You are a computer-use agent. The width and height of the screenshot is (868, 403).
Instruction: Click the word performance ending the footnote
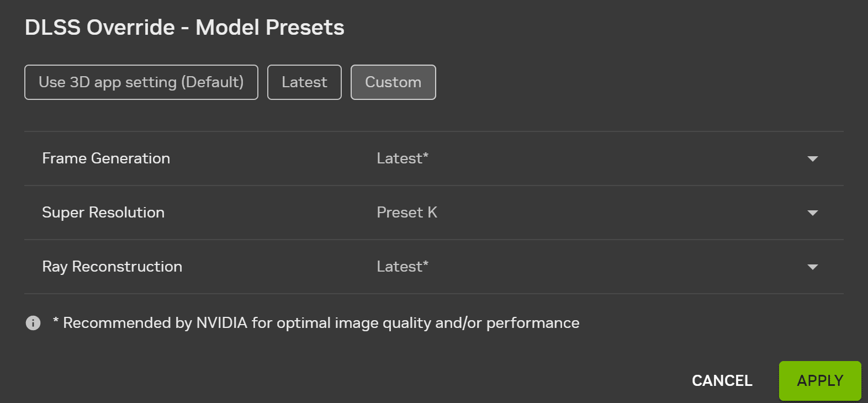[x=533, y=323]
